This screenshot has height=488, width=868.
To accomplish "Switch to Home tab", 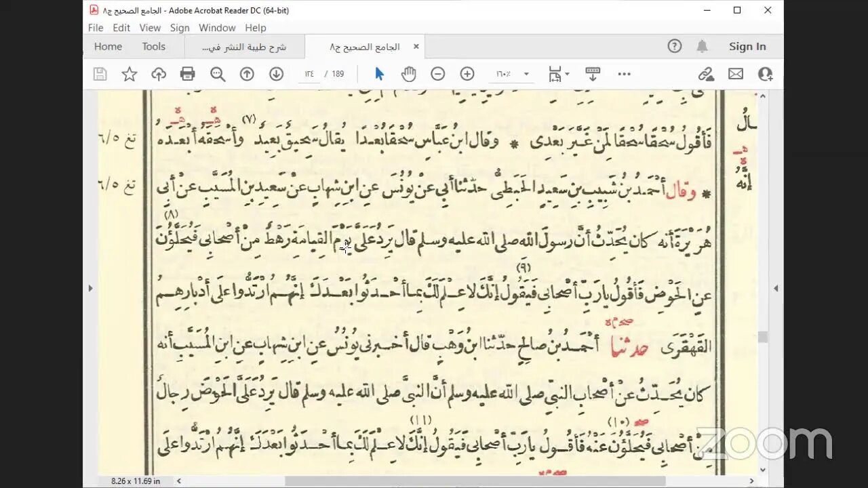I will click(108, 46).
